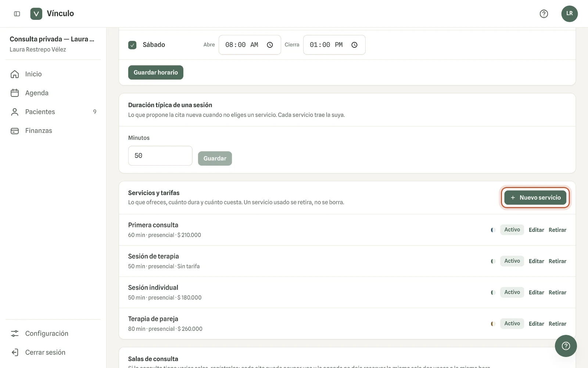Click Activo badge on Sesión de terapia
588x368 pixels.
pos(512,261)
